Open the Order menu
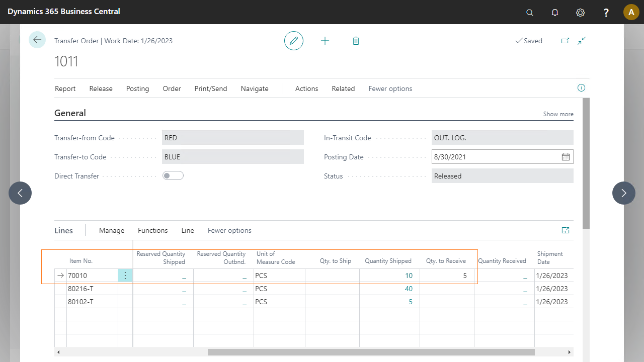The height and width of the screenshot is (362, 644). [172, 88]
